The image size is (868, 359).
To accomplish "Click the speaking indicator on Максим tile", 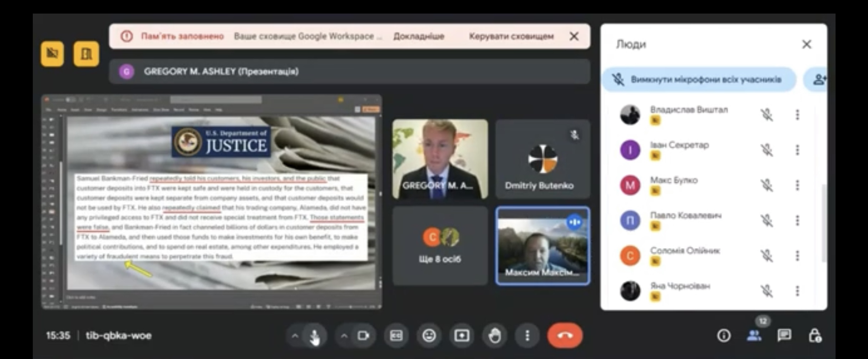I will tap(575, 222).
